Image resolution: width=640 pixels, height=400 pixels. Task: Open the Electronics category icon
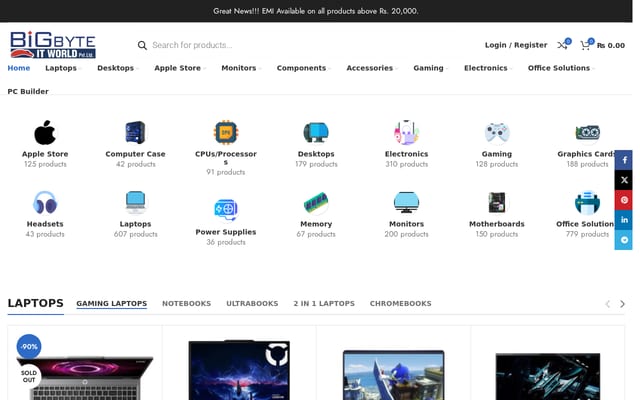(406, 132)
